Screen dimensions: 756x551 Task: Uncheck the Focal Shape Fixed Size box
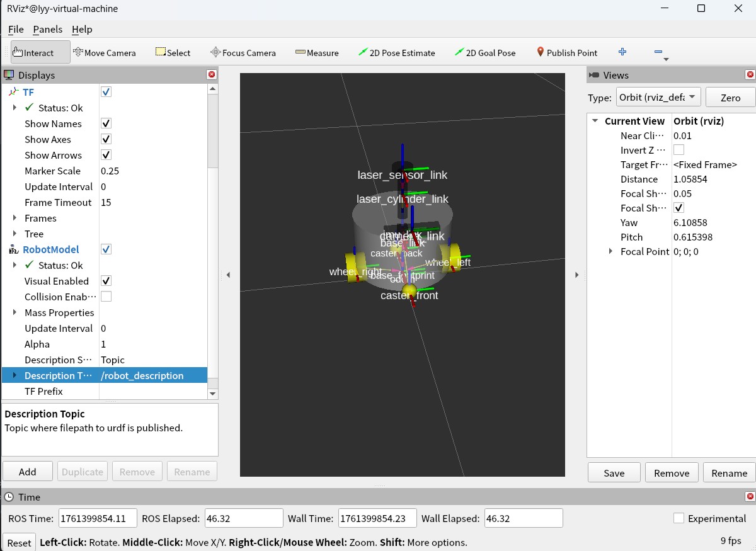[679, 208]
